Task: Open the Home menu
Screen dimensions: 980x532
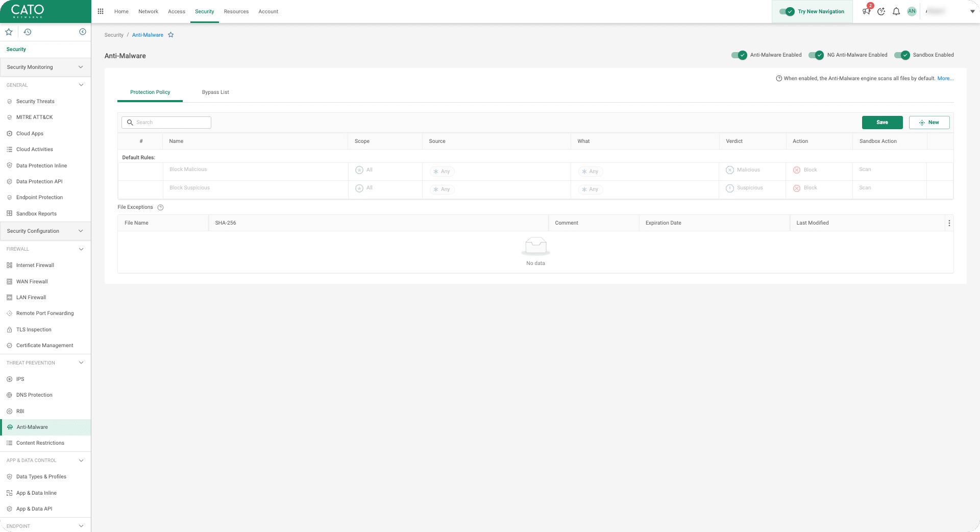Action: [121, 11]
